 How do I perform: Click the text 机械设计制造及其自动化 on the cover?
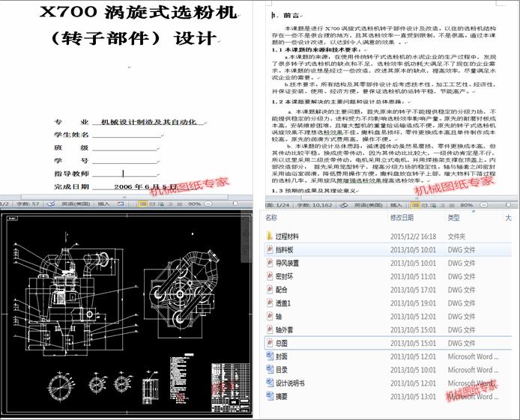(148, 122)
